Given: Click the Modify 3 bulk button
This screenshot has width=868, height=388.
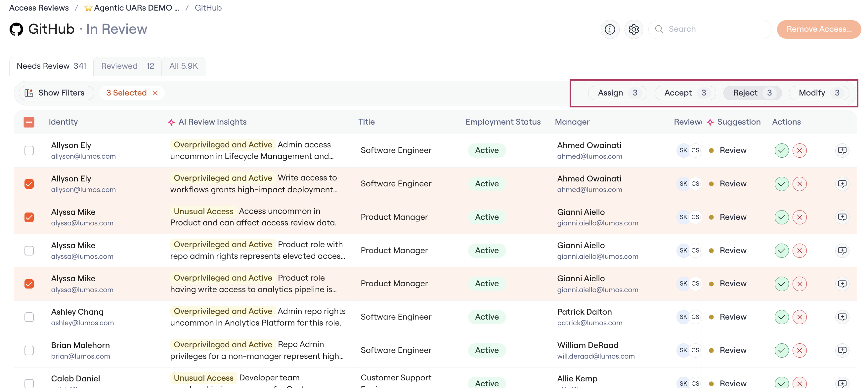Looking at the screenshot, I should click(818, 93).
